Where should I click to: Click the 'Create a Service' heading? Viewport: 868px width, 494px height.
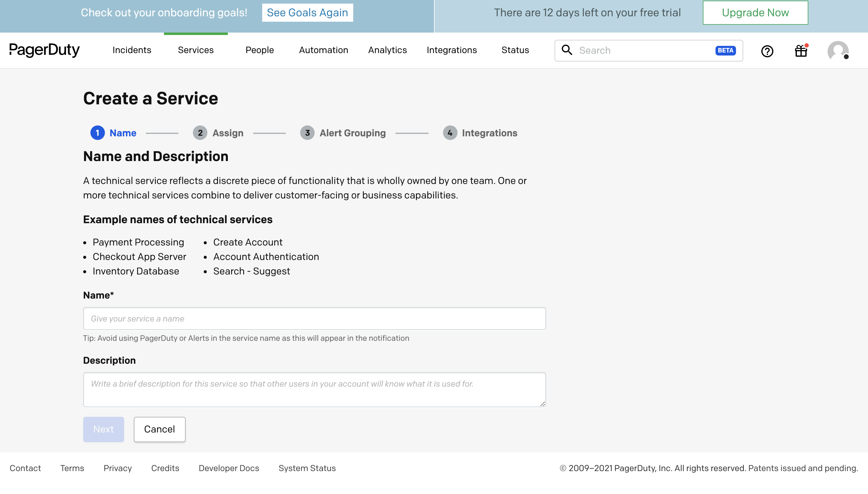point(151,98)
